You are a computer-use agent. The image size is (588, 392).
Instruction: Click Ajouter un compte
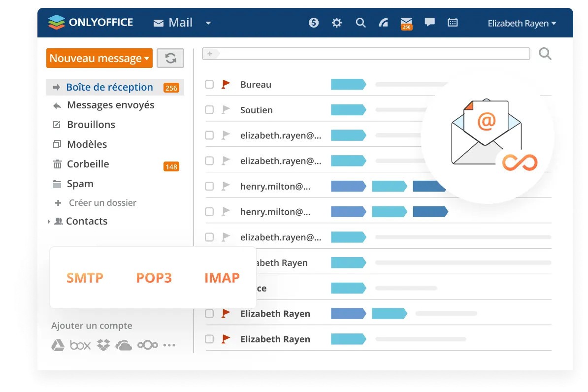tap(92, 326)
